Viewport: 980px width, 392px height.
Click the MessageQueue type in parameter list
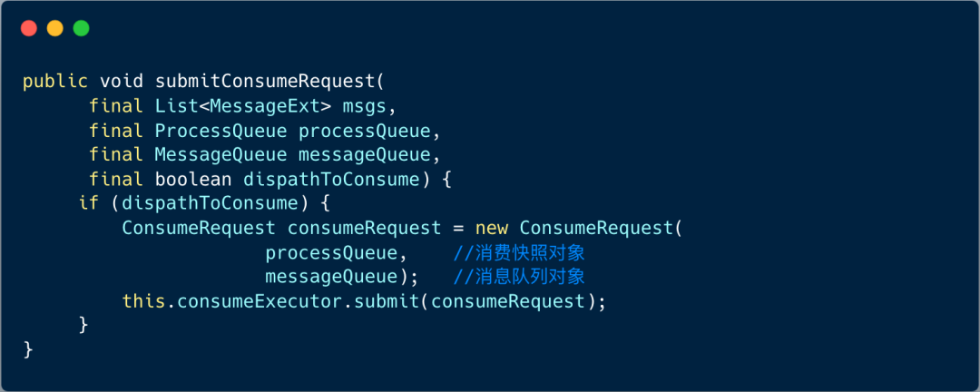[x=220, y=154]
